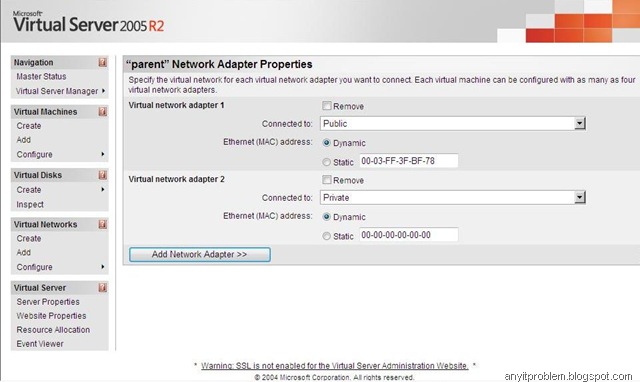Click Add Network Adapter button
This screenshot has width=640, height=382.
click(x=200, y=254)
